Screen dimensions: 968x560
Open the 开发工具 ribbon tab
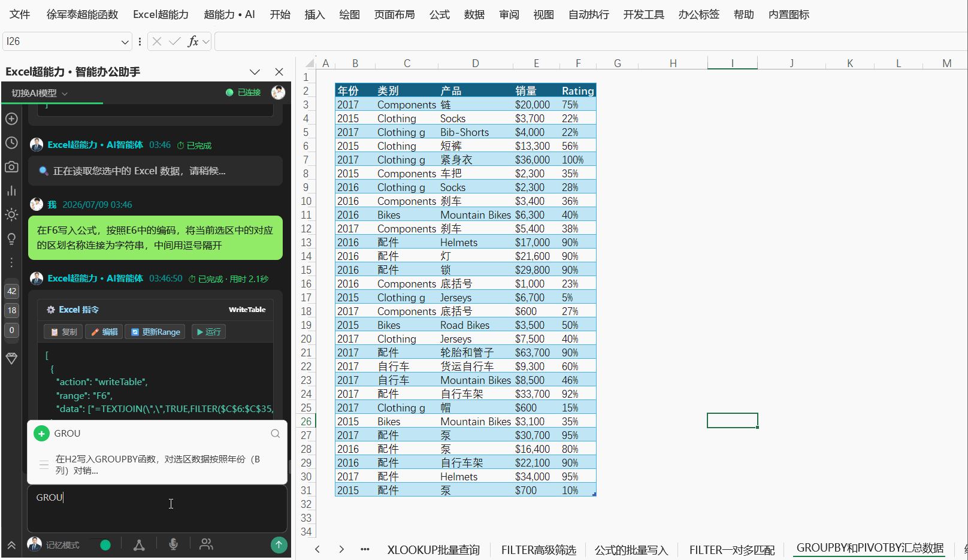643,14
